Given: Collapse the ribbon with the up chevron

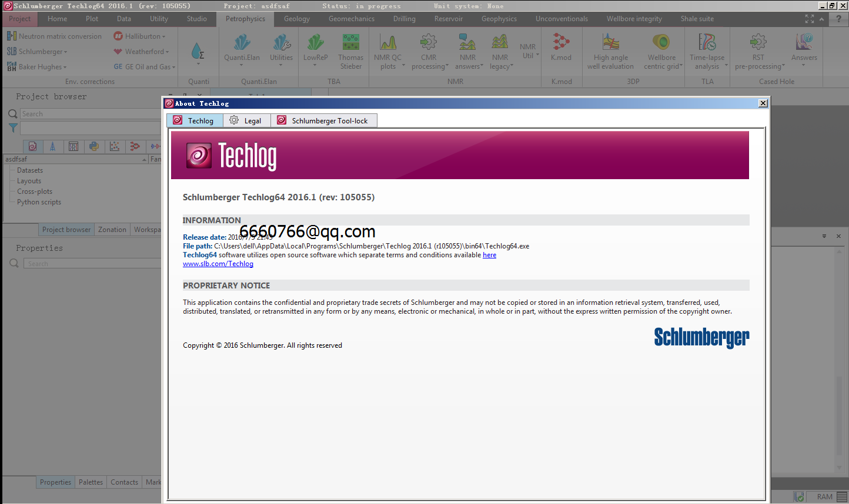Looking at the screenshot, I should coord(822,19).
